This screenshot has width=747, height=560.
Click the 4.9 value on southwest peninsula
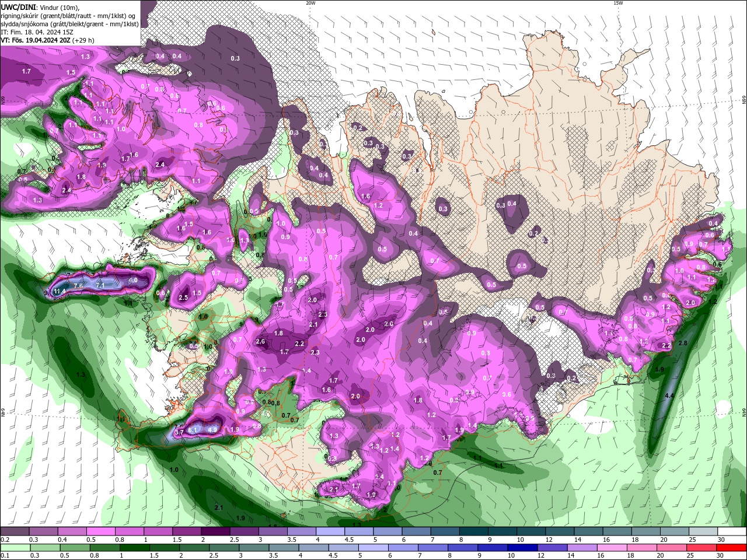click(x=212, y=430)
